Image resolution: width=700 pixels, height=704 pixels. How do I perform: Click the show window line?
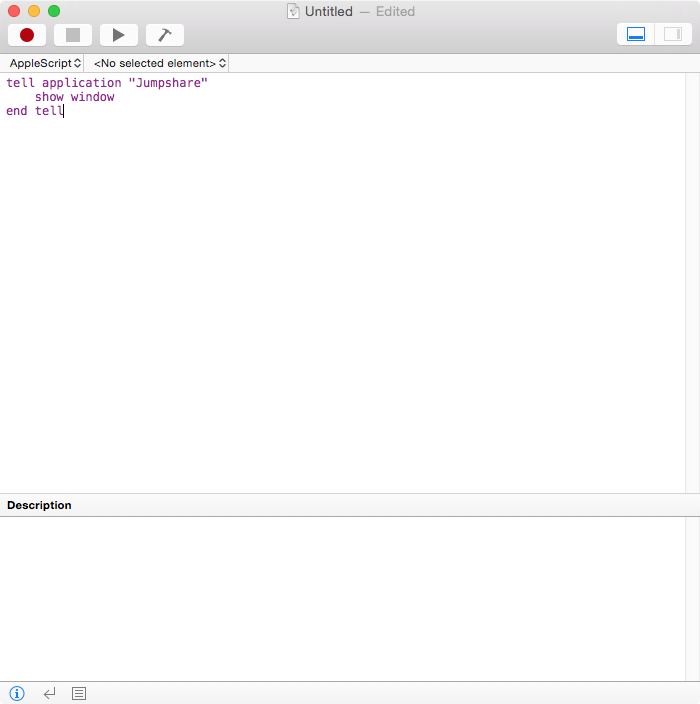pos(75,97)
